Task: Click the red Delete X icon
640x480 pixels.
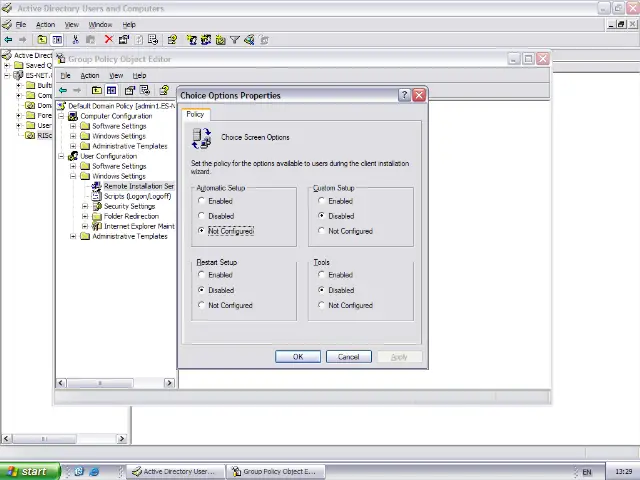Action: pos(109,39)
